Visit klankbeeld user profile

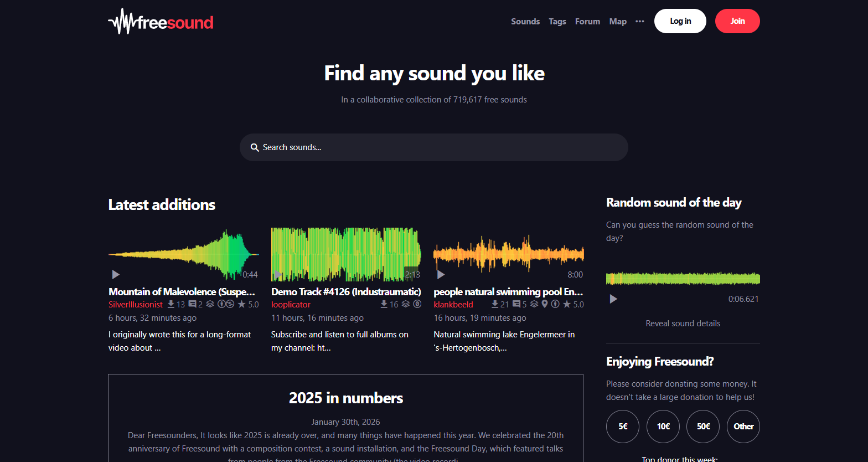pyautogui.click(x=453, y=305)
